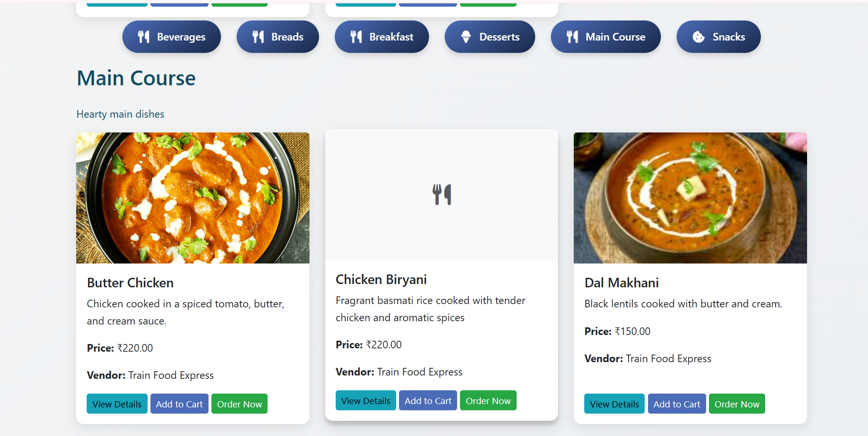The image size is (868, 436).
Task: Click the cookie icon on Snacks
Action: click(x=698, y=37)
